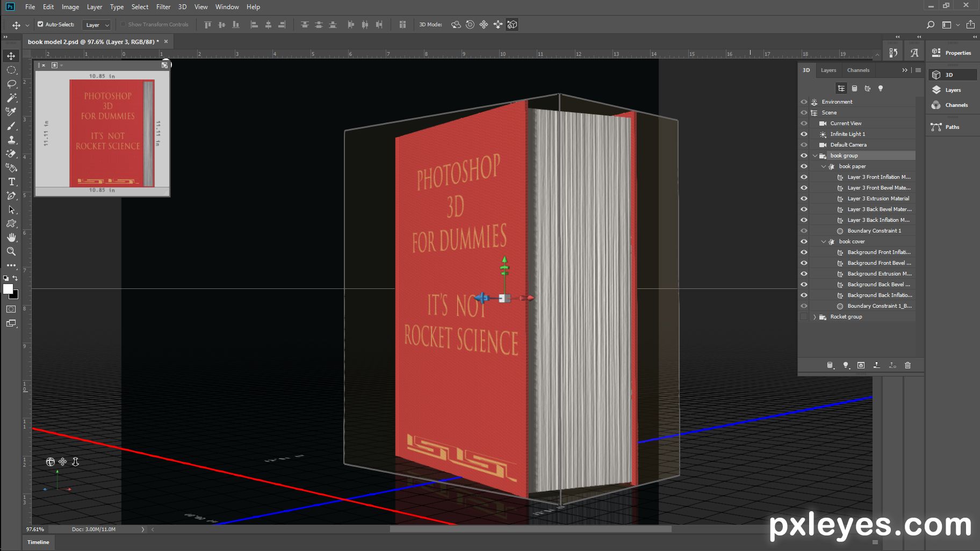Open the Timeline panel tab
This screenshot has height=551, width=980.
[38, 542]
